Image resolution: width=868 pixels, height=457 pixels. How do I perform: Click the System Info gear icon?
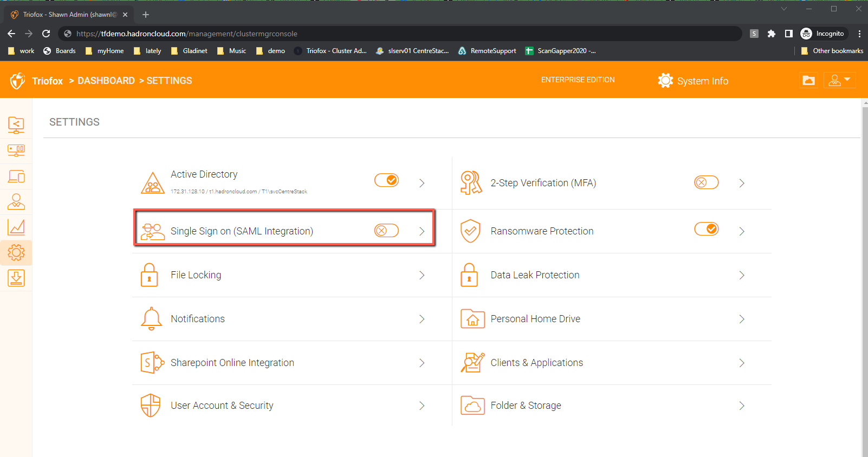pos(665,81)
